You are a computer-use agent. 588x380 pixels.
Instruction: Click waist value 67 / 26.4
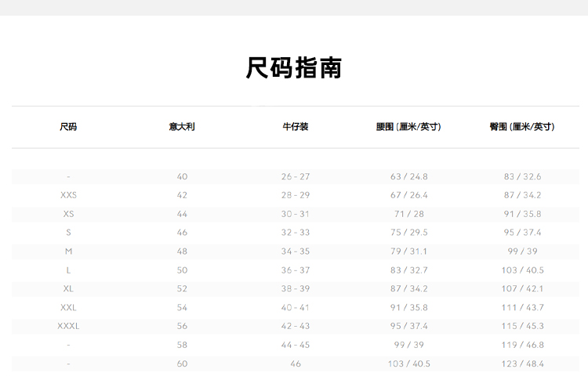tap(408, 195)
